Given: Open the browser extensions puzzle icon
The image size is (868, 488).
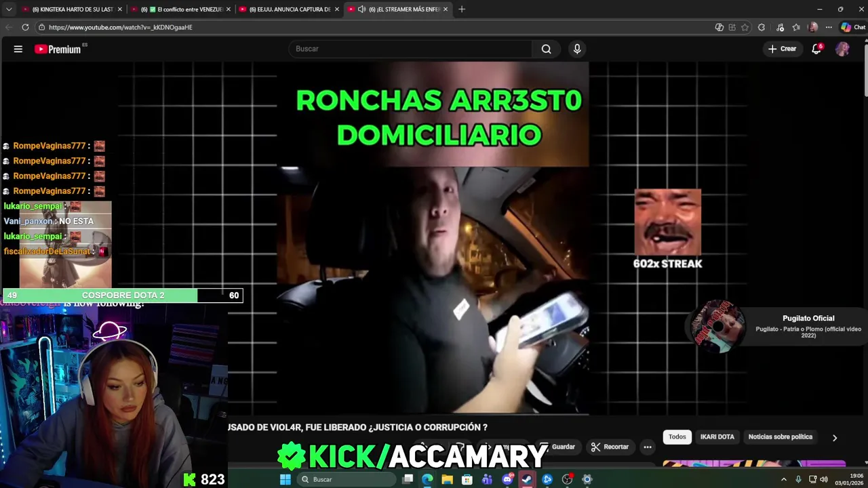Looking at the screenshot, I should click(x=762, y=27).
